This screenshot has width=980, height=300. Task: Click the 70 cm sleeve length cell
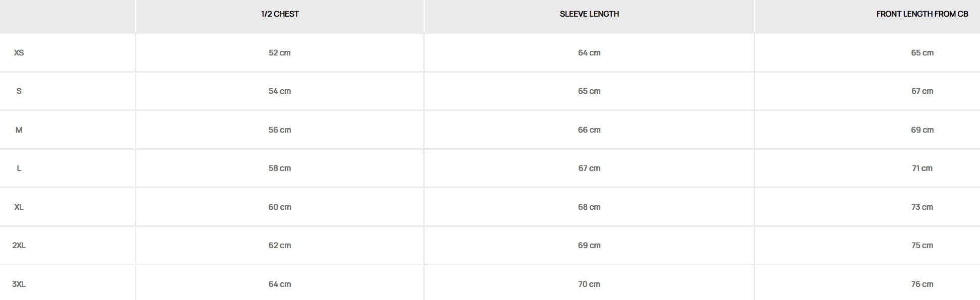pos(589,284)
